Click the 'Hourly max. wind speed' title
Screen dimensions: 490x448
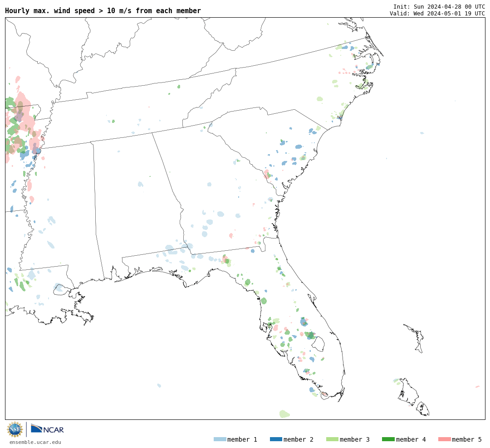click(x=103, y=10)
